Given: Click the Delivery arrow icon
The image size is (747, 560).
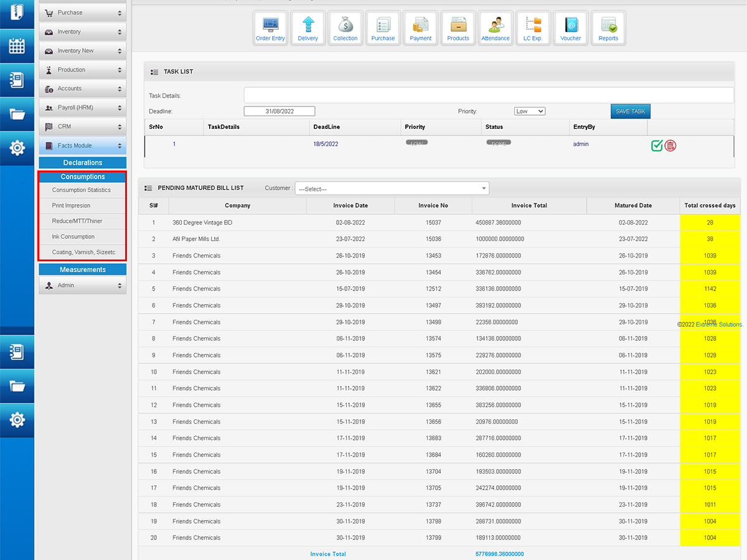Looking at the screenshot, I should [308, 28].
